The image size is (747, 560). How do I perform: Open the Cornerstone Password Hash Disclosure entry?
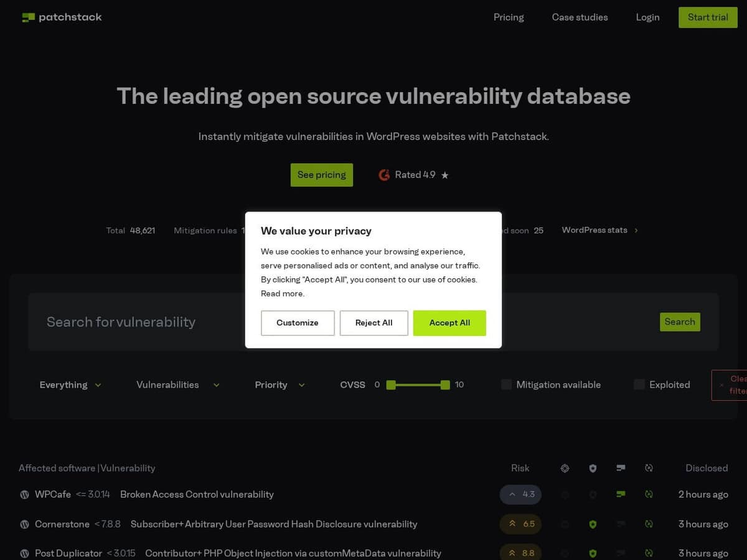(x=274, y=525)
